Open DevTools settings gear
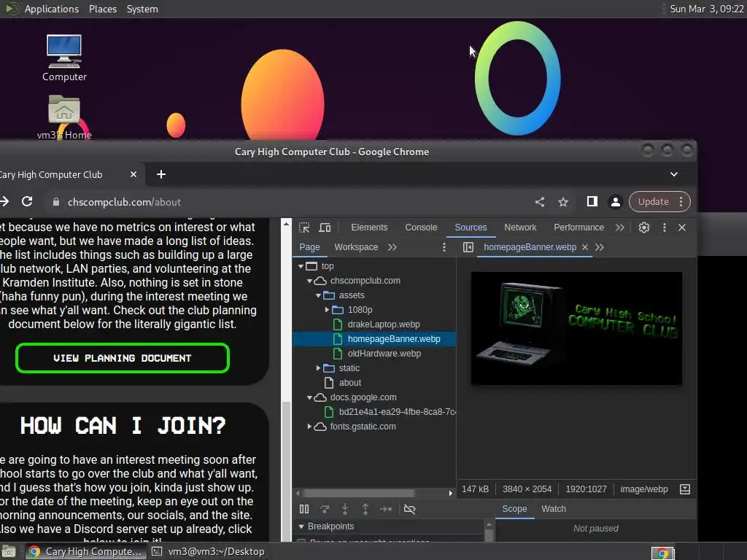 click(x=644, y=227)
